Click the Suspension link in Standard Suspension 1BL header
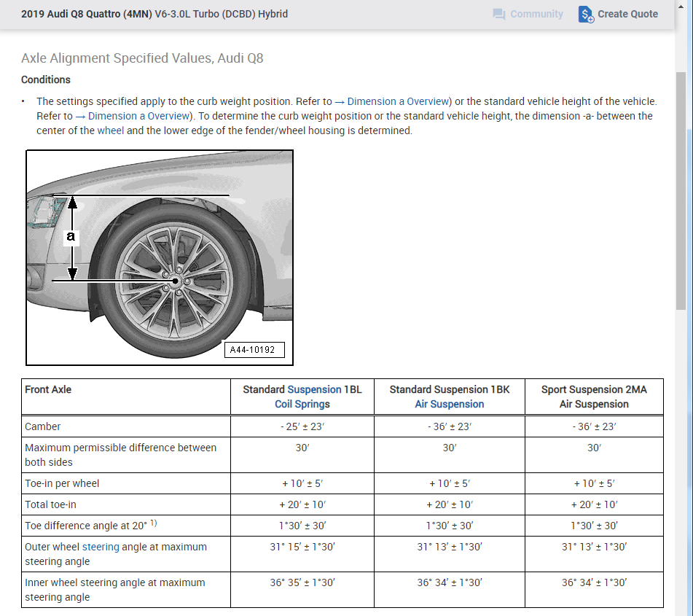This screenshot has width=693, height=616. click(314, 389)
